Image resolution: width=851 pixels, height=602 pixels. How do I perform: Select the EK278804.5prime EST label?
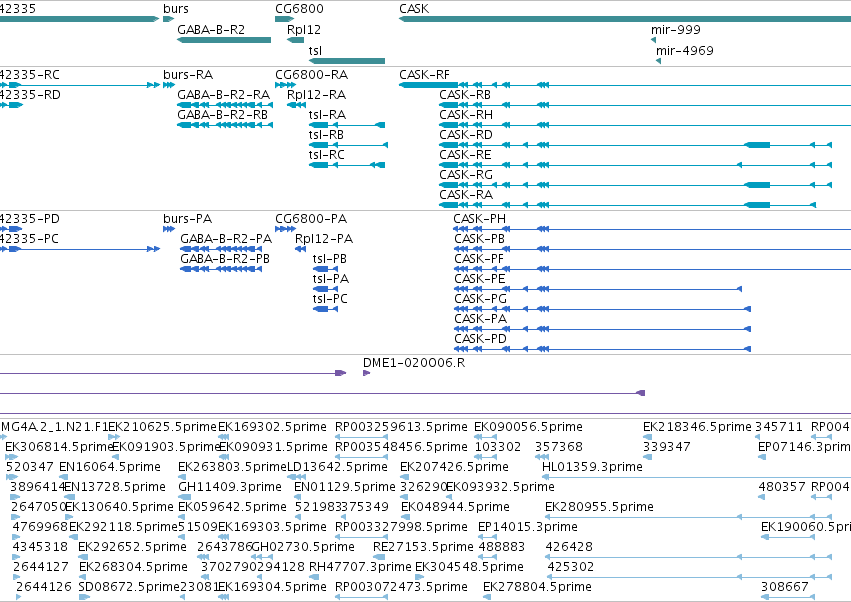click(537, 587)
